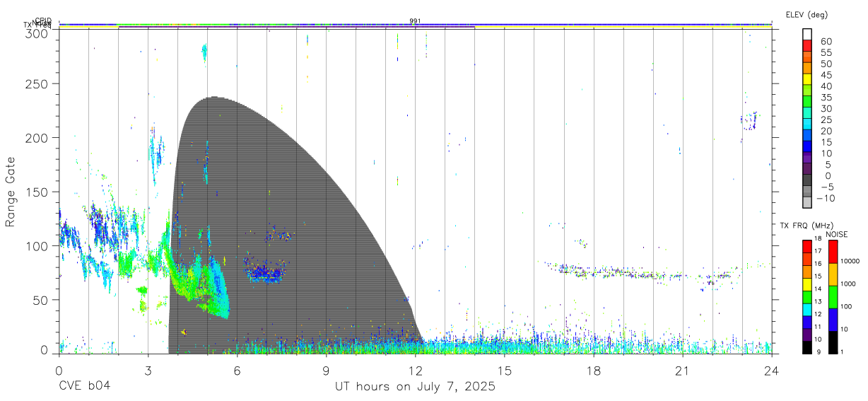Click the '21' hour tick on UT axis

tap(683, 371)
